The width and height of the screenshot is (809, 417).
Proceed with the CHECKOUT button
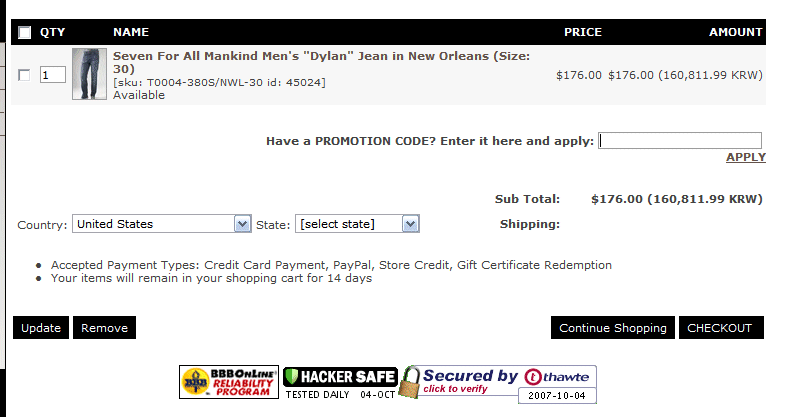pos(721,328)
